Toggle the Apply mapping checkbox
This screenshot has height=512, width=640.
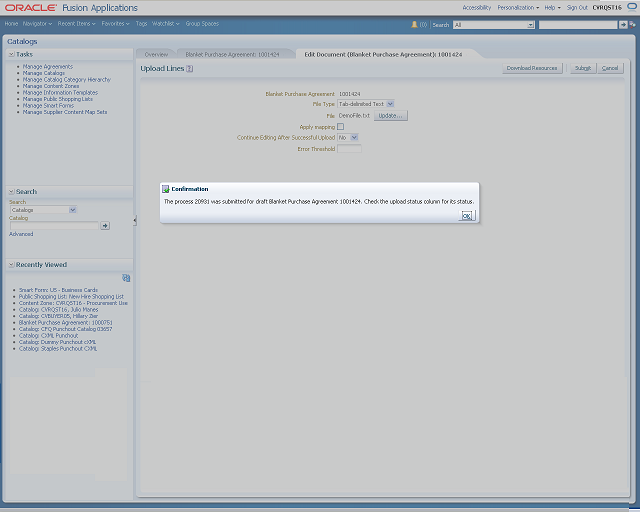coord(340,127)
